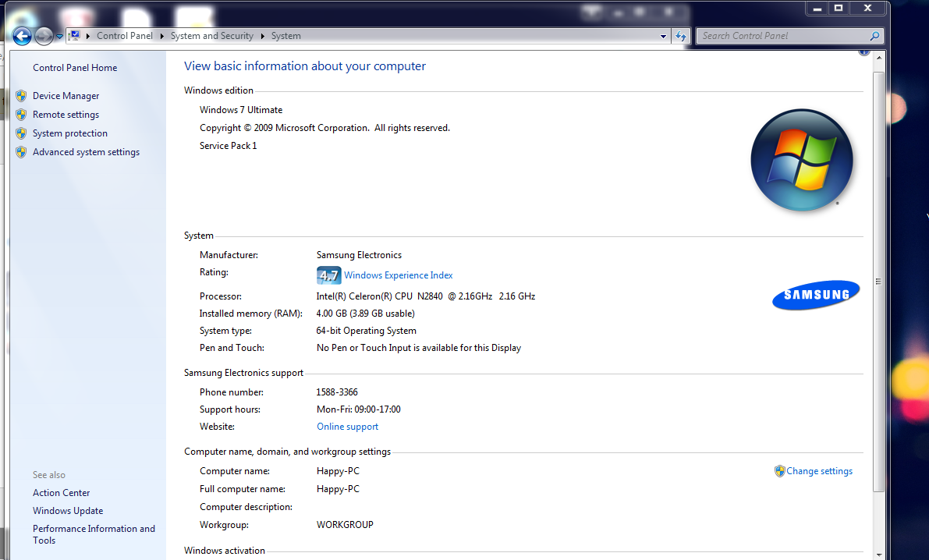Open Action Center
The height and width of the screenshot is (560, 929).
click(x=61, y=492)
